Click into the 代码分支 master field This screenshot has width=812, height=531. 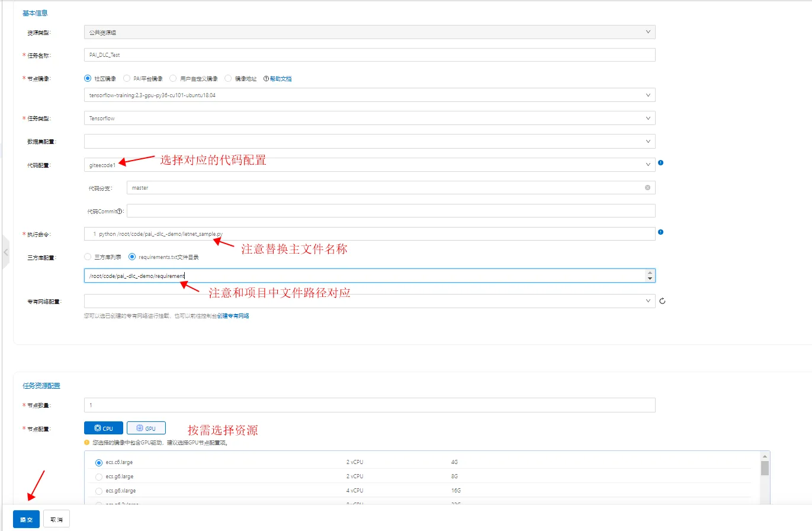[x=391, y=187]
